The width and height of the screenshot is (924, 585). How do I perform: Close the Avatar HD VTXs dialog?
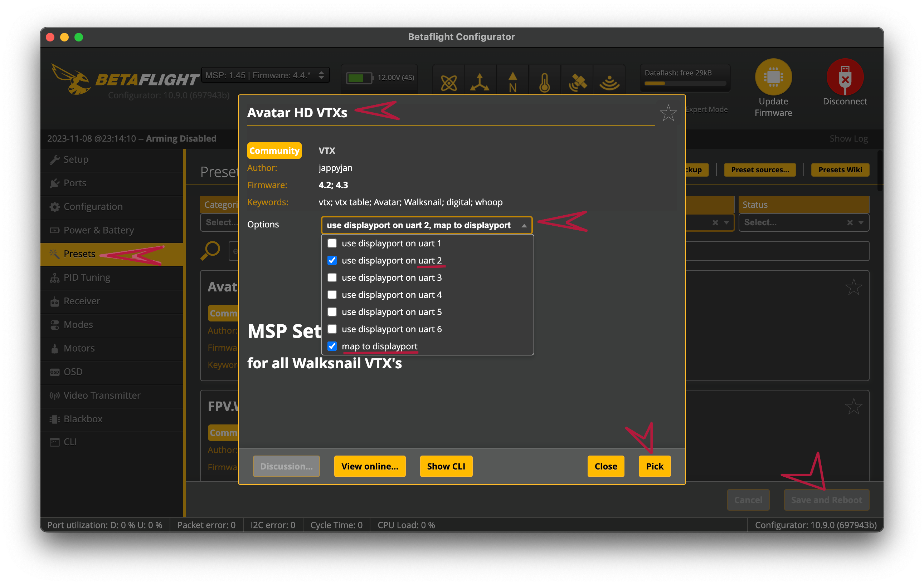(606, 466)
